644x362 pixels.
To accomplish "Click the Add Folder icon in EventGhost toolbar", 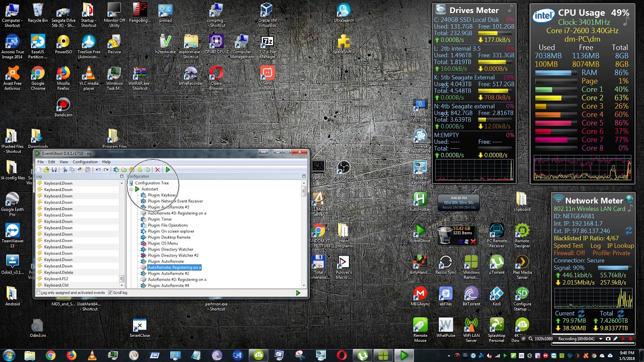I will 124,170.
